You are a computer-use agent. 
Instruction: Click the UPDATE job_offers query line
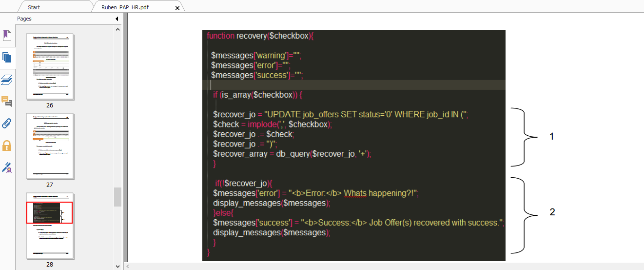340,114
